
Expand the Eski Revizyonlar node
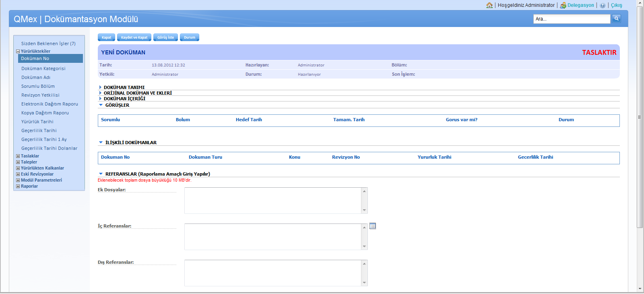(x=18, y=174)
